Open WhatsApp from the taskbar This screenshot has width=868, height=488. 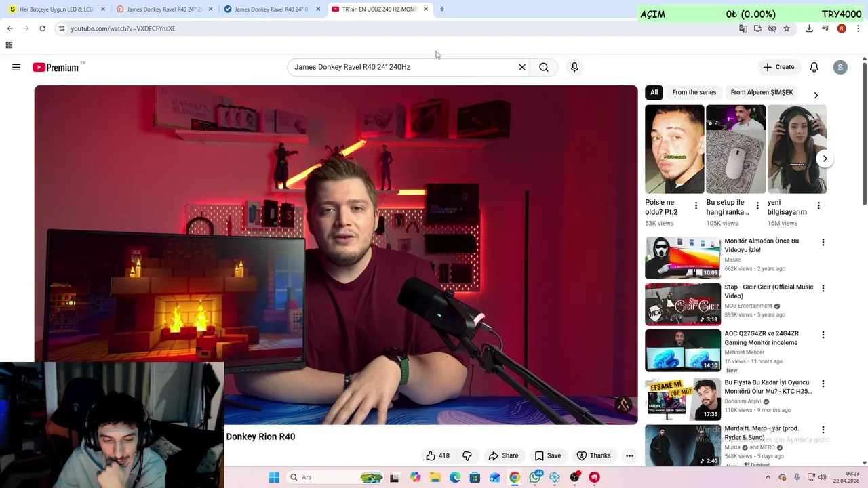535,477
